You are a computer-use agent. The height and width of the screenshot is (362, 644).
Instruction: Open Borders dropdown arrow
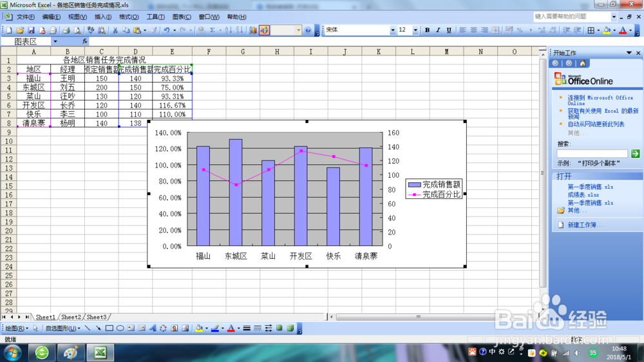598,30
